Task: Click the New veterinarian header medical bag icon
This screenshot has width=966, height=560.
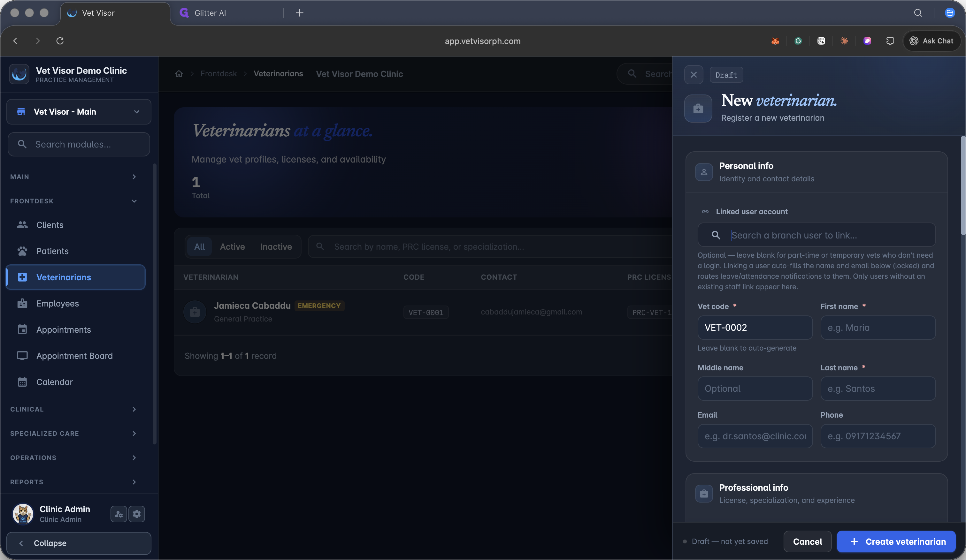Action: (x=698, y=109)
